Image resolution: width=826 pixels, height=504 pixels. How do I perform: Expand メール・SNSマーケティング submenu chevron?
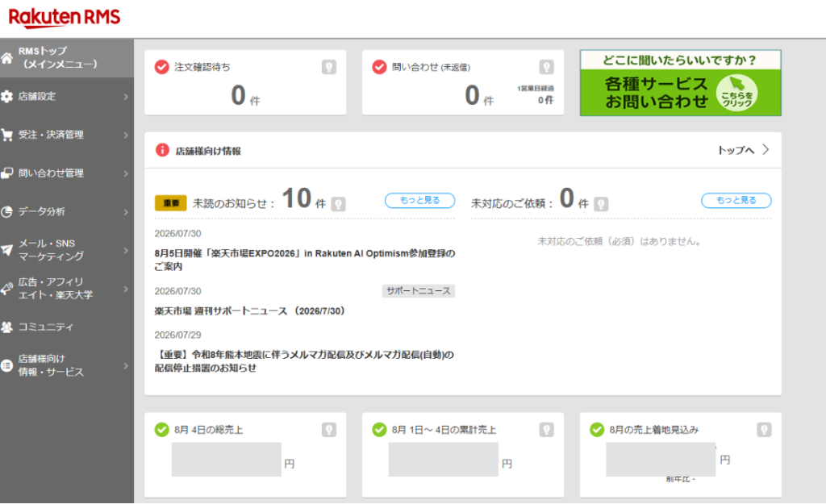click(126, 250)
